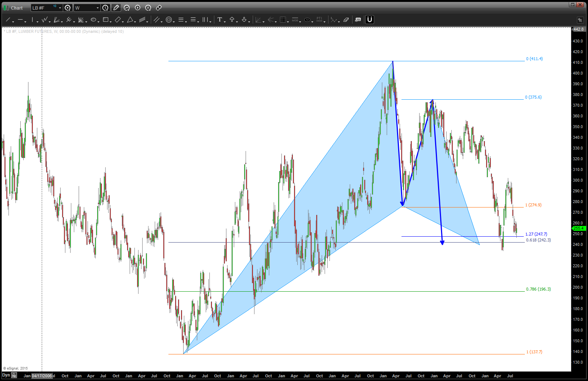Click the eraser tool
The width and height of the screenshot is (588, 381).
346,20
